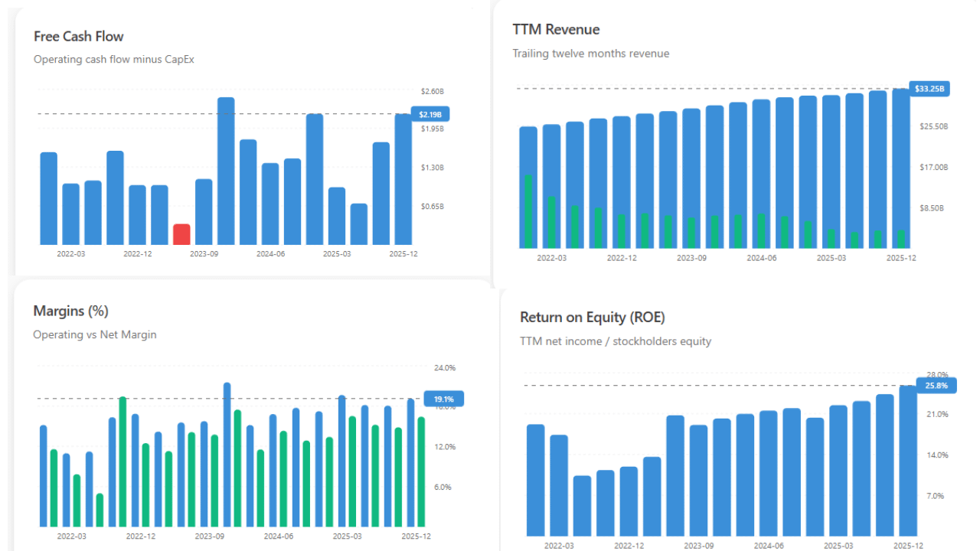Select the TTM Revenue chart title

point(556,29)
